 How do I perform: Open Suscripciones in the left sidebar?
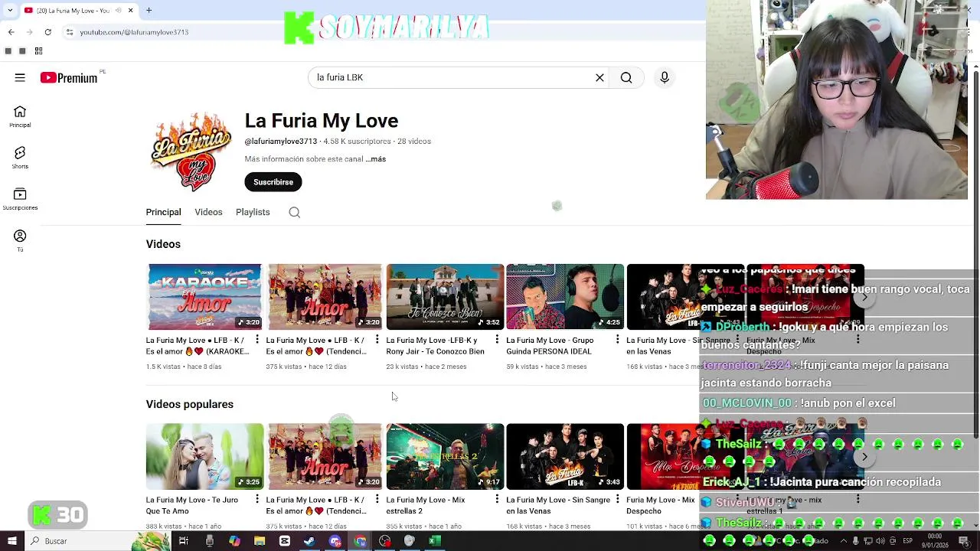point(20,199)
